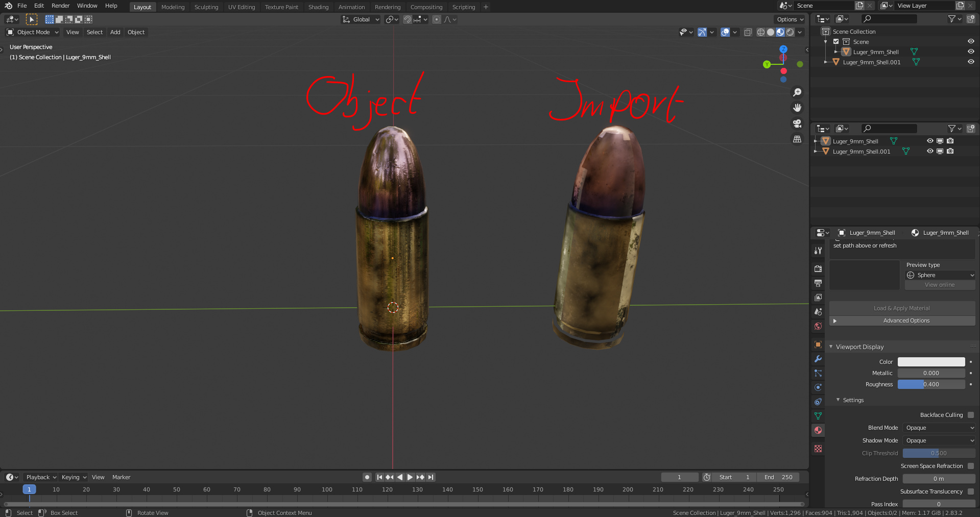Select the Modifier Properties wrench icon
980x517 pixels.
[818, 359]
